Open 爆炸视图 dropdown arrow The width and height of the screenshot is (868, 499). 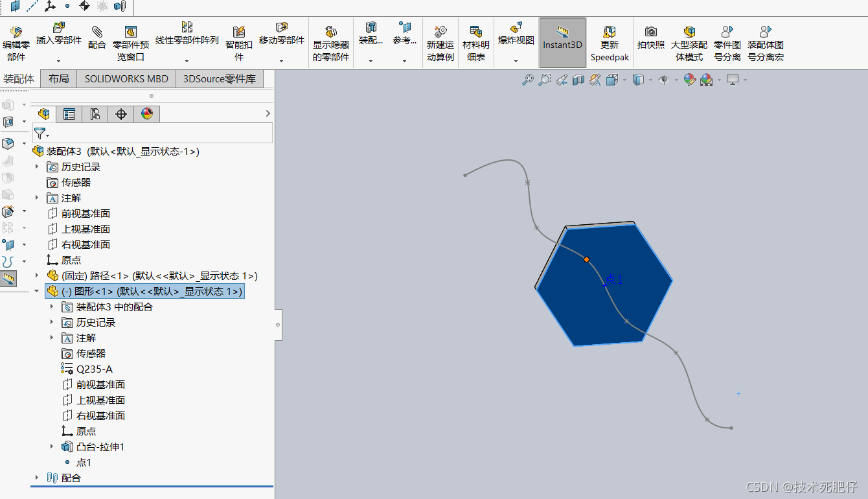[516, 61]
